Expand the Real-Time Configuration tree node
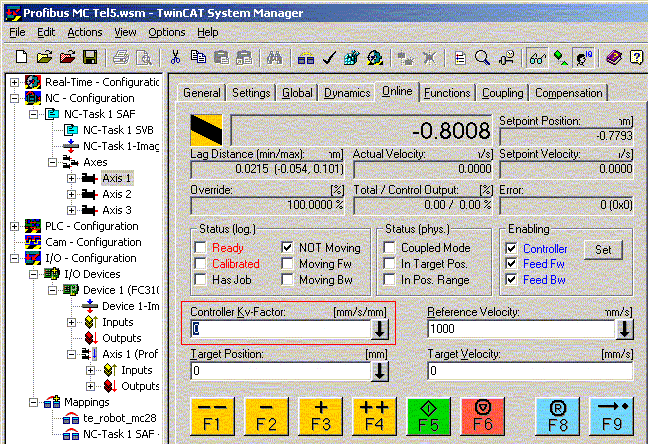The height and width of the screenshot is (444, 648). pyautogui.click(x=14, y=82)
